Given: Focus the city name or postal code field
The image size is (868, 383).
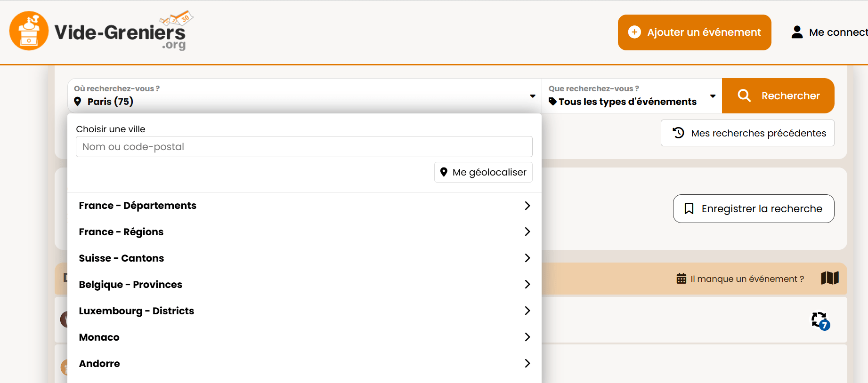Looking at the screenshot, I should tap(304, 147).
